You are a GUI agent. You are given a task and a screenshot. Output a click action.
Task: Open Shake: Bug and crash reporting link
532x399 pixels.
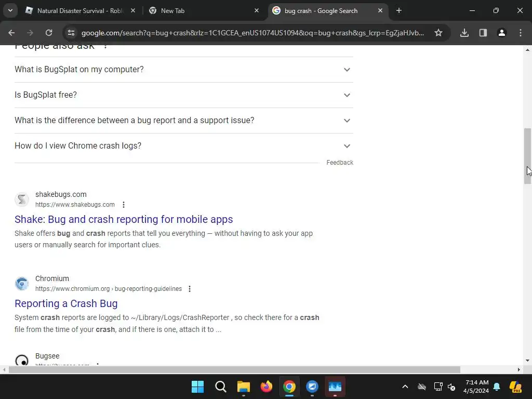[x=124, y=219]
